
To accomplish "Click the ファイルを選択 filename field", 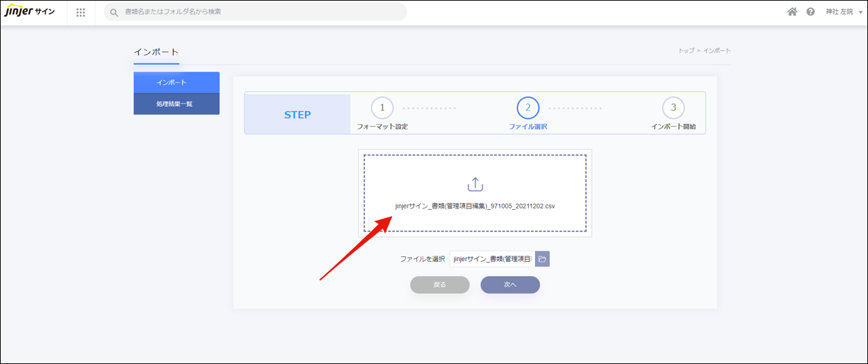I will tap(492, 259).
